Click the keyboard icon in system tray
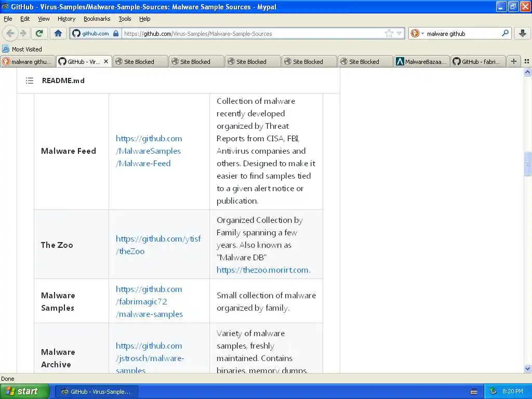 pyautogui.click(x=474, y=392)
